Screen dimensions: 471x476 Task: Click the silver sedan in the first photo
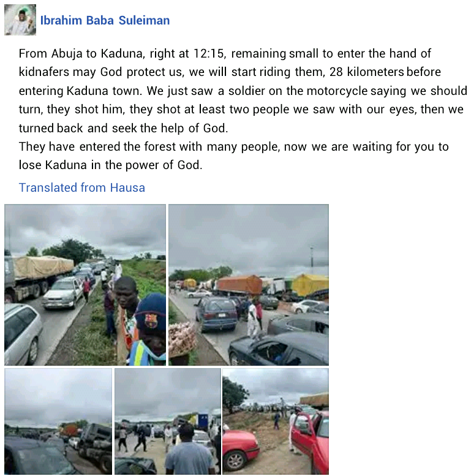(62, 293)
